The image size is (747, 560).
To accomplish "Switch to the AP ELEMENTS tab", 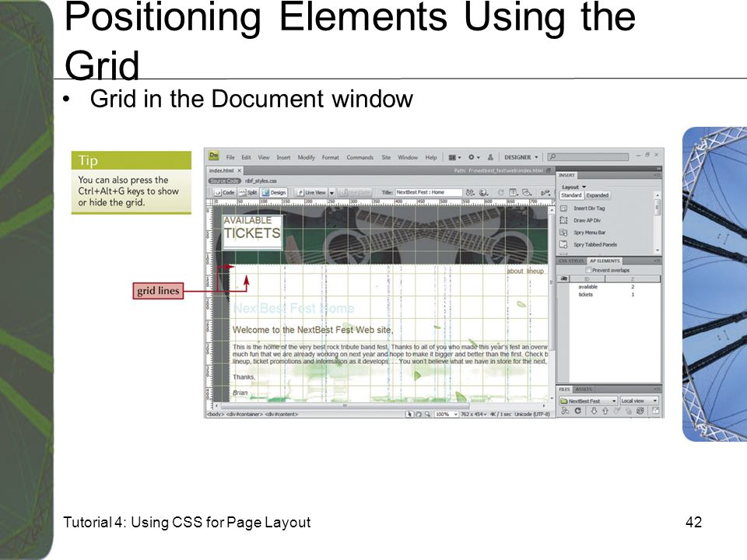I will coord(605,261).
